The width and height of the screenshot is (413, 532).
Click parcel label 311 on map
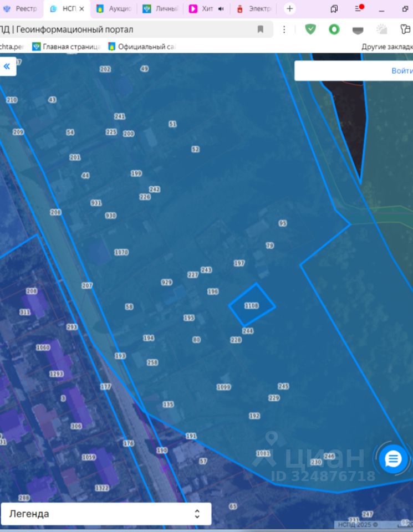click(x=25, y=312)
